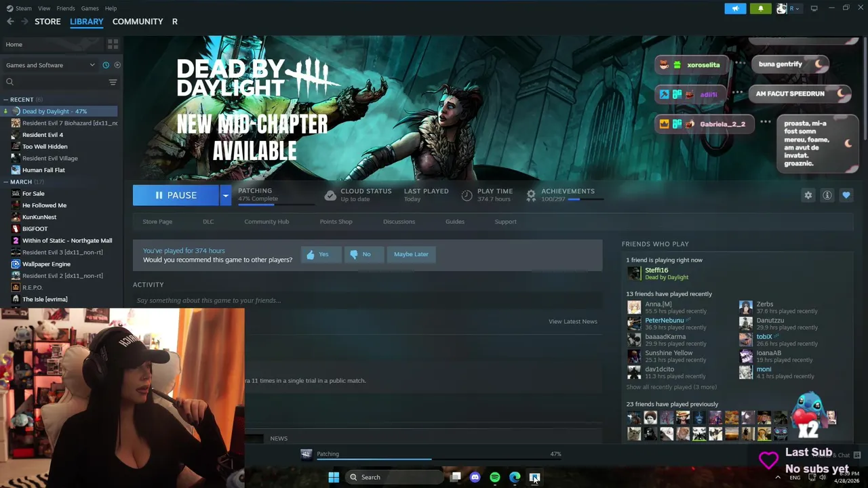This screenshot has width=868, height=488.
Task: Click the play time clock icon
Action: pos(467,195)
